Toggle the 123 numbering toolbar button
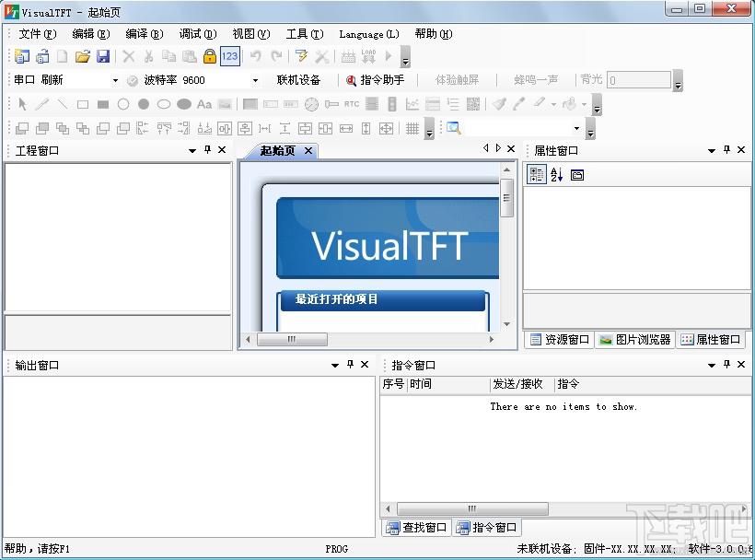Viewport: 755px width, 560px height. point(229,56)
